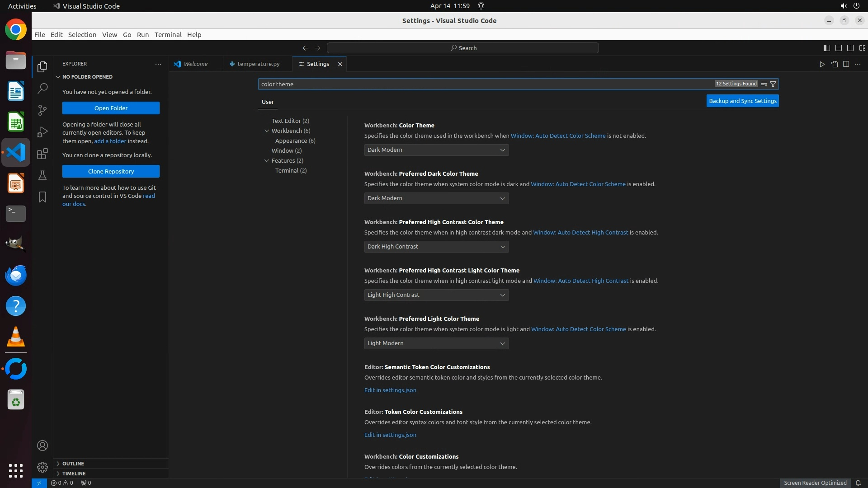Open the Color Theme dropdown showing Dark Modern
Image resolution: width=868 pixels, height=488 pixels.
coord(436,150)
